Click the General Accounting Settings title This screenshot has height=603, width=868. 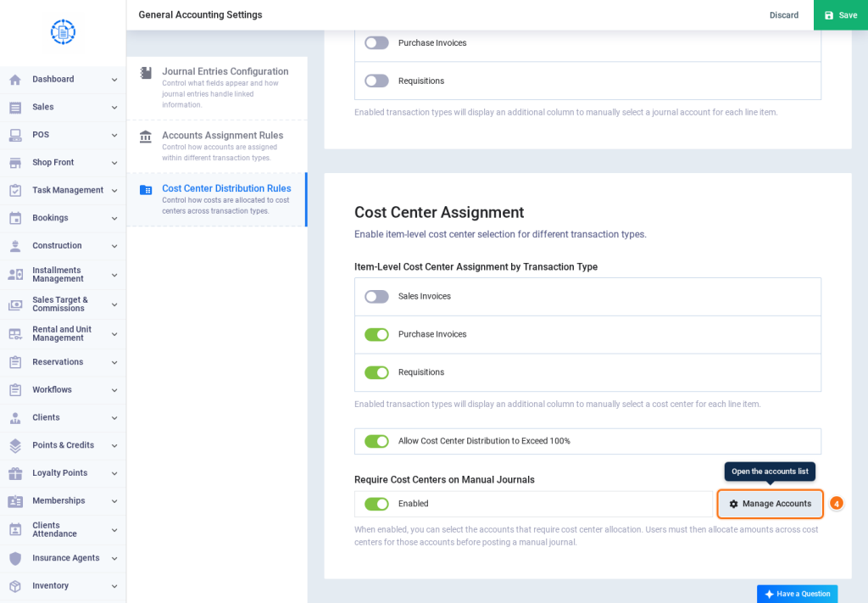[x=200, y=15]
